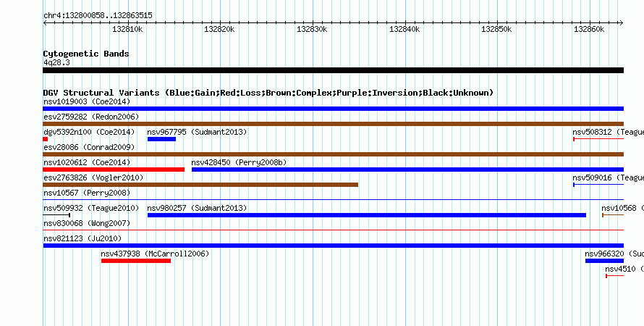Open dgv5392n100 (Coe2014) variant label
The width and height of the screenshot is (644, 326).
[89, 132]
